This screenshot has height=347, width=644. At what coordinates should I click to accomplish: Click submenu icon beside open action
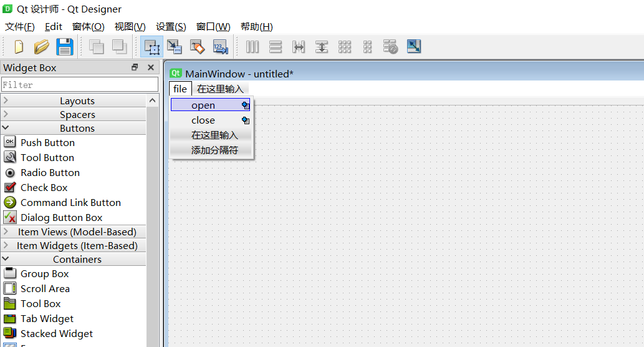[x=246, y=105]
